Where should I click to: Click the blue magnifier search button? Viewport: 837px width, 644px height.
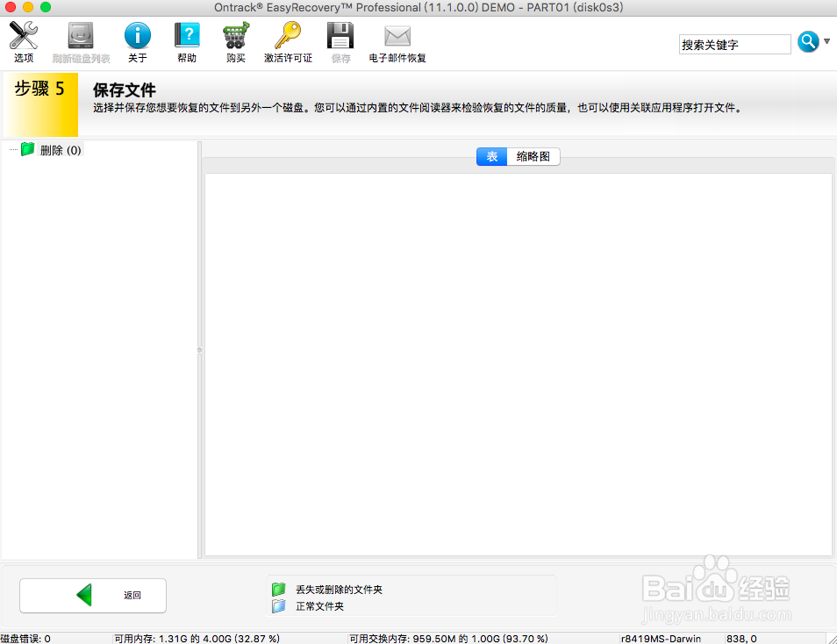point(808,41)
